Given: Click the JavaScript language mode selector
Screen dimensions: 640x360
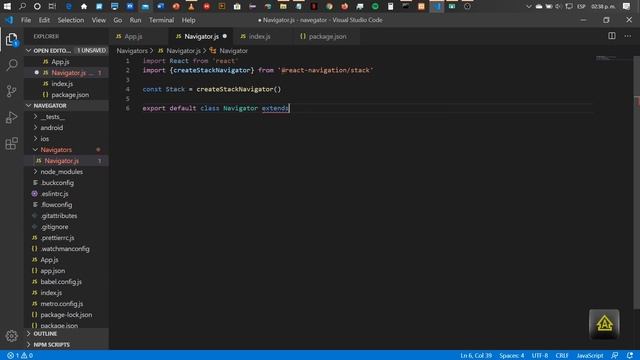Looking at the screenshot, I should (590, 356).
